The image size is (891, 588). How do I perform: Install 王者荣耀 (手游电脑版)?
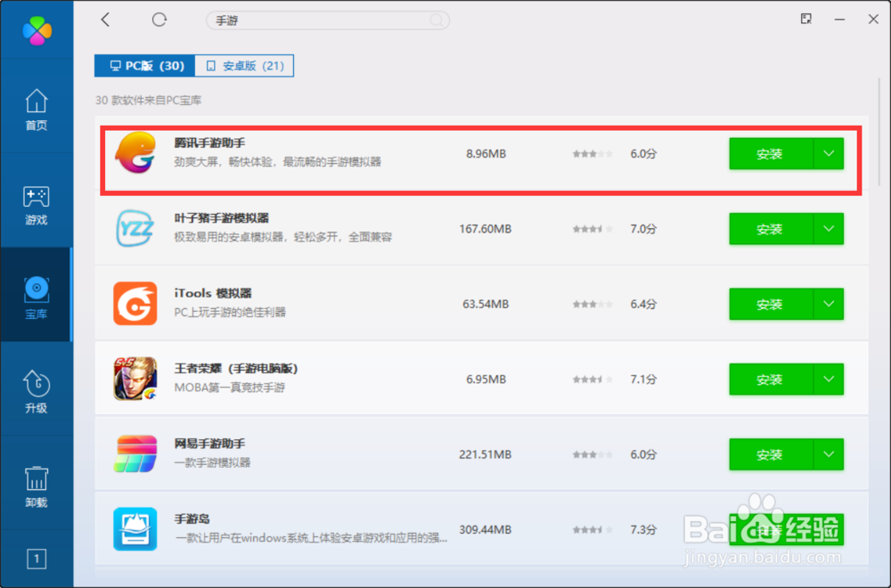click(771, 379)
